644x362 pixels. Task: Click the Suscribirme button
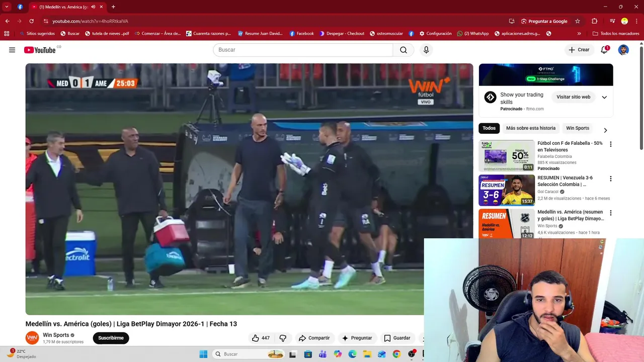[111, 338]
